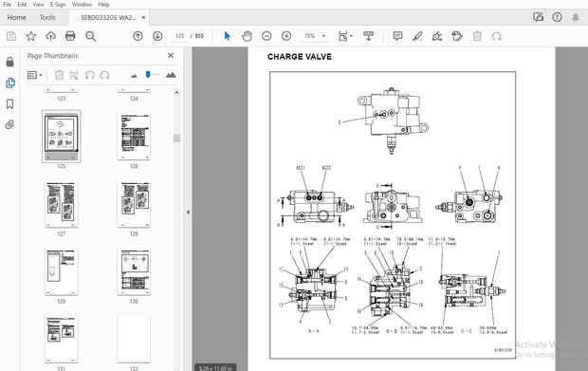Click the toolbar delete trash icon

[x=477, y=36]
